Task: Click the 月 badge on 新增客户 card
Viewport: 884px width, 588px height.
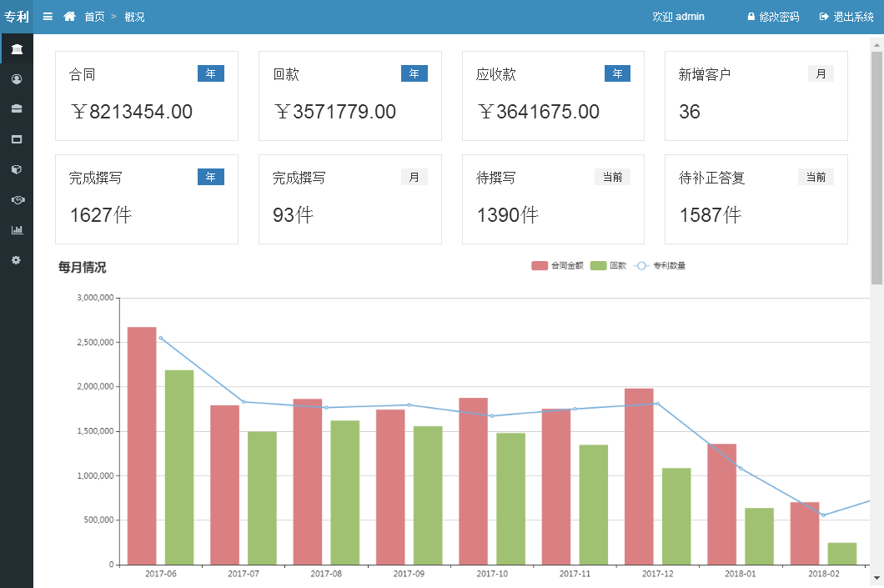Action: [821, 73]
